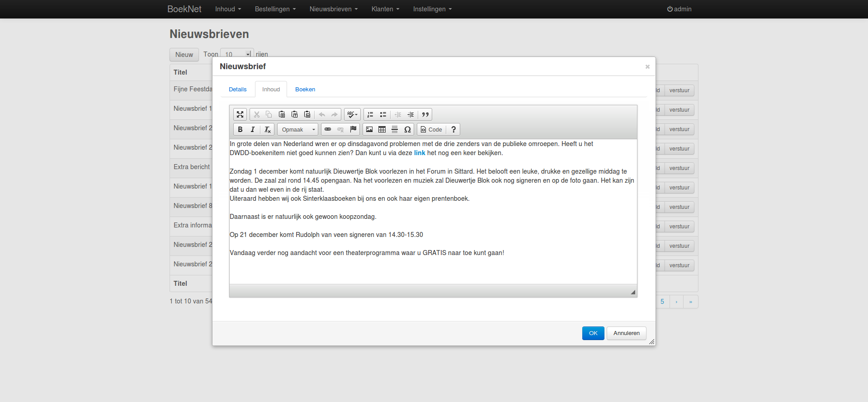Apply block quote formatting
Image resolution: width=868 pixels, height=402 pixels.
(x=425, y=114)
